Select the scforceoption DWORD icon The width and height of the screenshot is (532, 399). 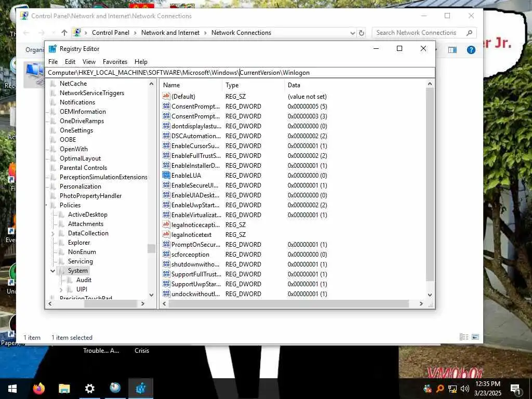click(x=166, y=254)
